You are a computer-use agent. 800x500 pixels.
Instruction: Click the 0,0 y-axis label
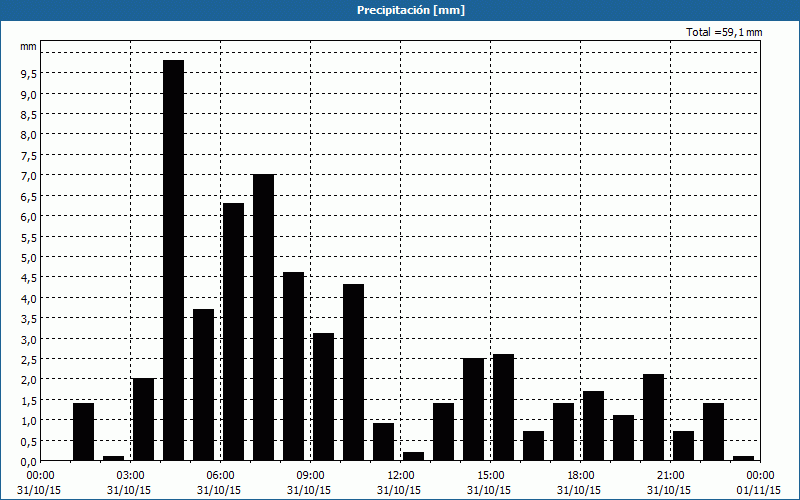coord(29,462)
